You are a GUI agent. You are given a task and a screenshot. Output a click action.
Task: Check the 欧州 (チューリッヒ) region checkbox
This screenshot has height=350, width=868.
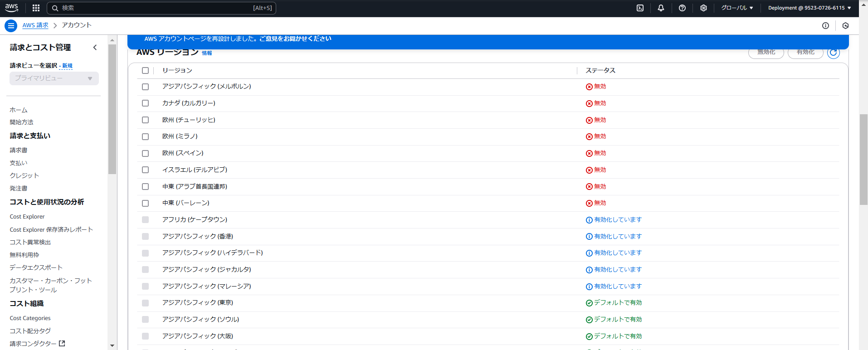pos(145,120)
